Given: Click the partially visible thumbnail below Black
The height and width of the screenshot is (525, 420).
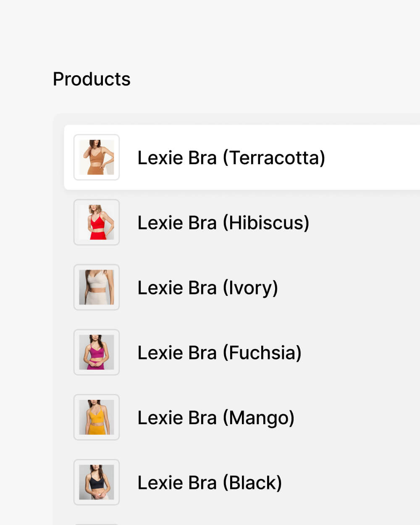Looking at the screenshot, I should tap(97, 523).
